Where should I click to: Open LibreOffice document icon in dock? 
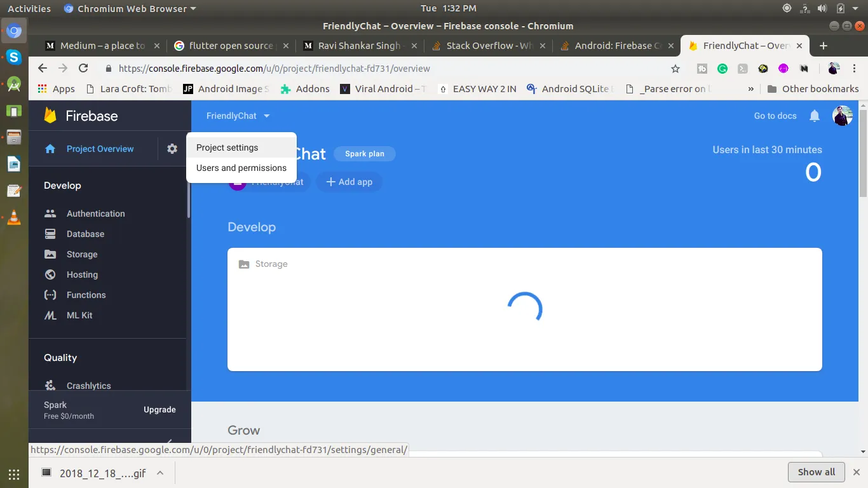tap(14, 164)
